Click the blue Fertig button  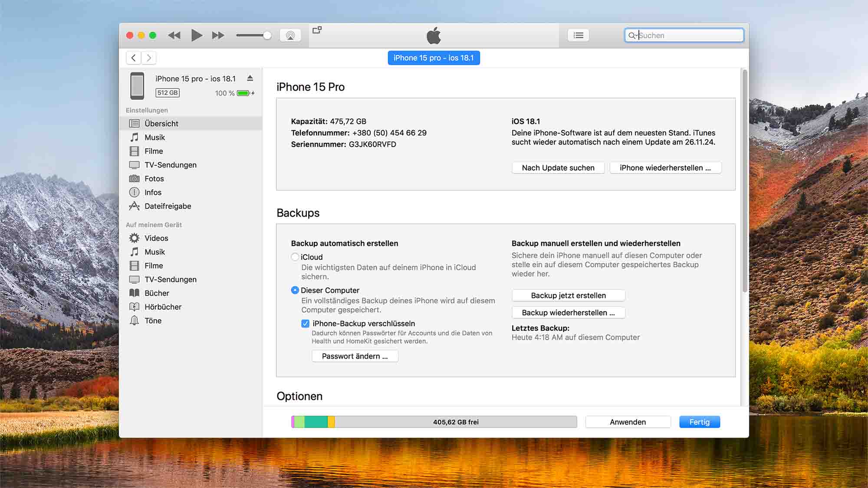click(x=699, y=422)
